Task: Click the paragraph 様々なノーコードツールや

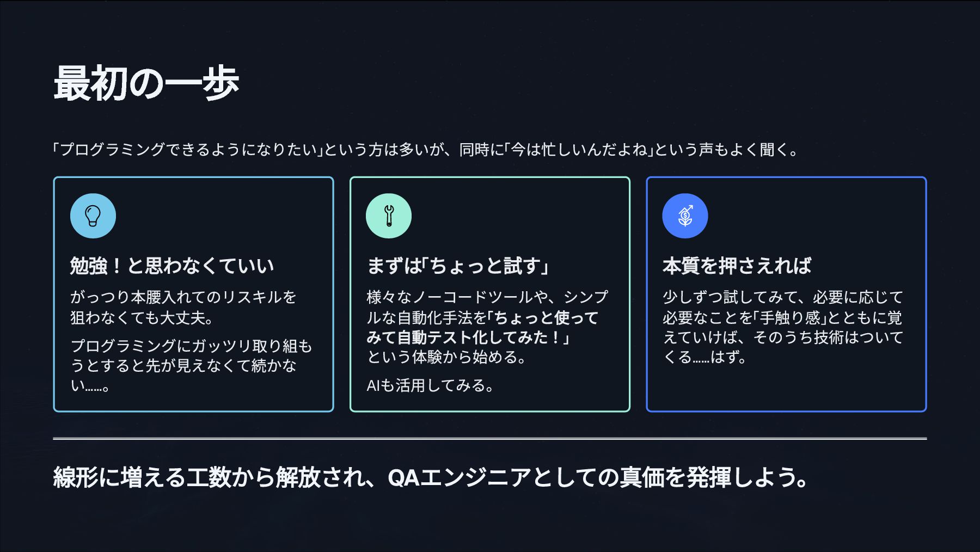Action: tap(487, 297)
